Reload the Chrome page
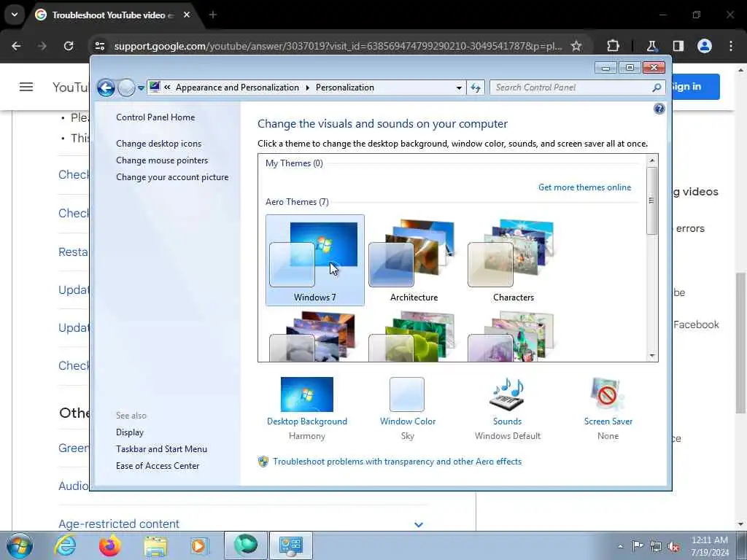 point(69,46)
